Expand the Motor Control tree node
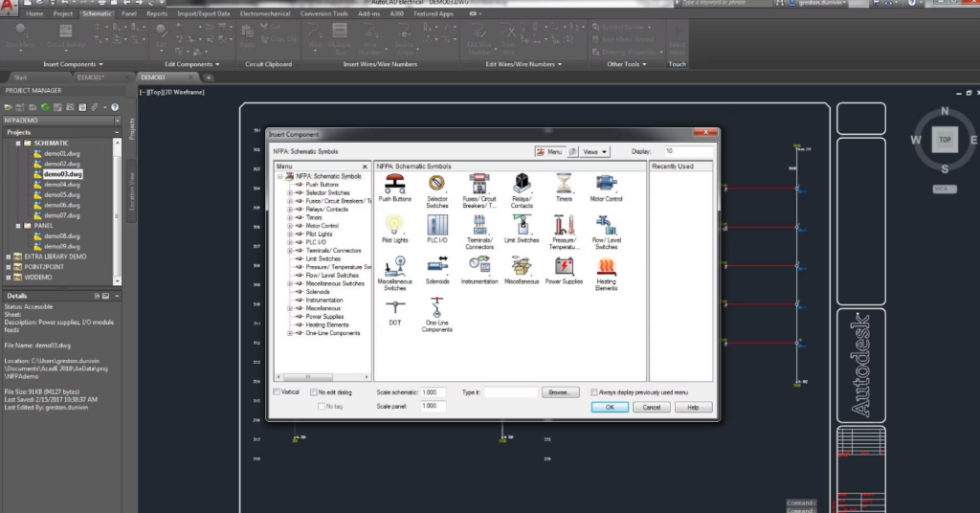Image resolution: width=980 pixels, height=513 pixels. point(290,226)
